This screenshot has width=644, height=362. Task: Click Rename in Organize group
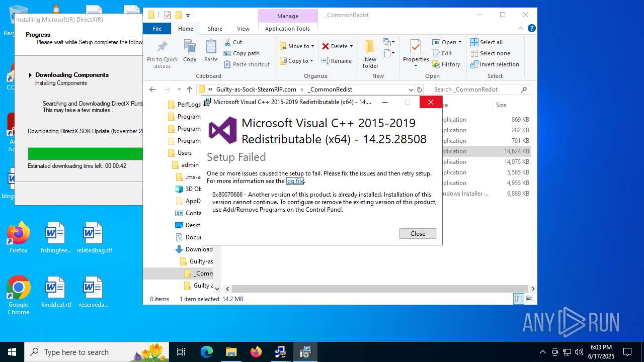(337, 61)
